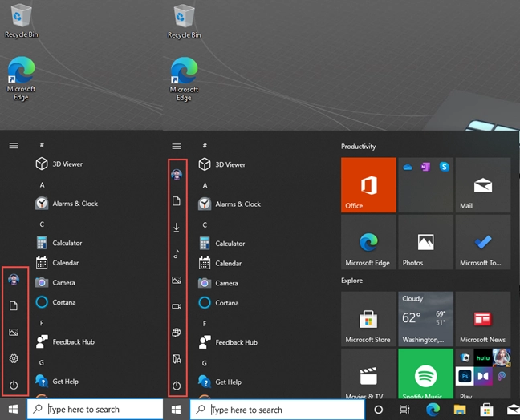Screen dimensions: 520x420
Task: Click the Productivity group heading
Action: click(x=358, y=147)
